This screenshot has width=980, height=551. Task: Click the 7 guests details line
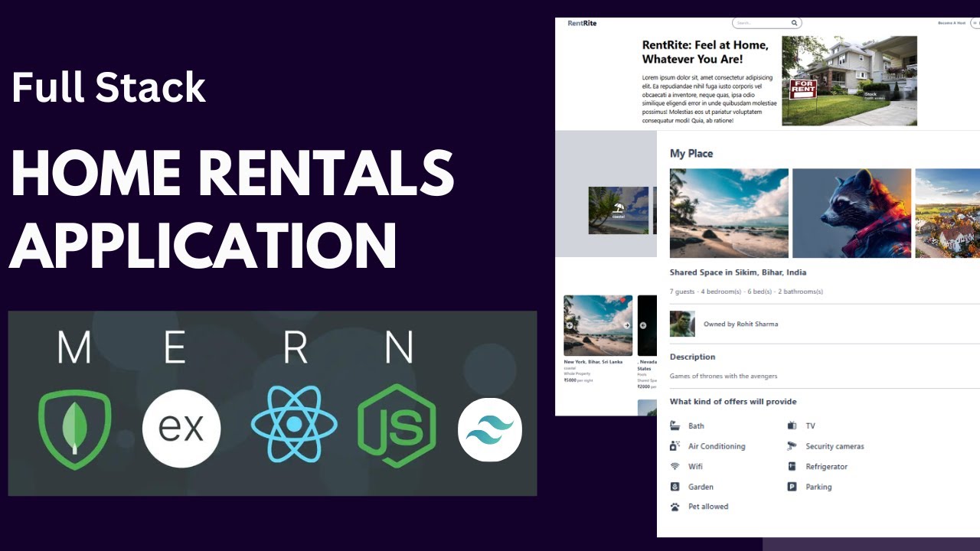pos(746,292)
